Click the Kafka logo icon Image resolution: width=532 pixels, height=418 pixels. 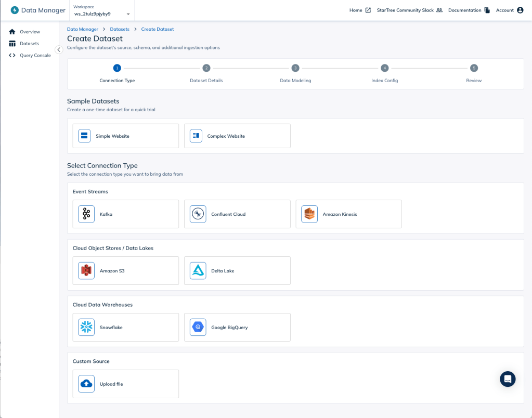coord(86,214)
